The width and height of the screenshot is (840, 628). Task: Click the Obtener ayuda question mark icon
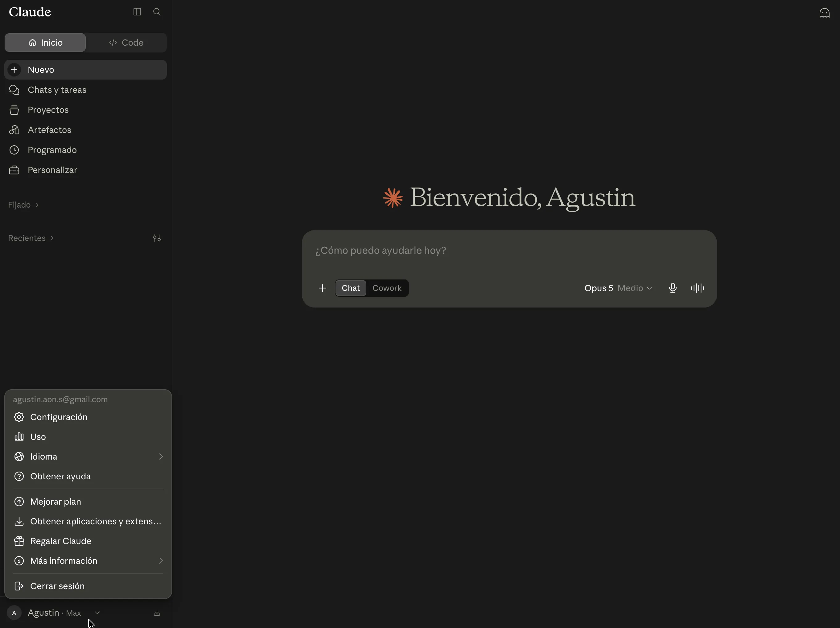[19, 477]
